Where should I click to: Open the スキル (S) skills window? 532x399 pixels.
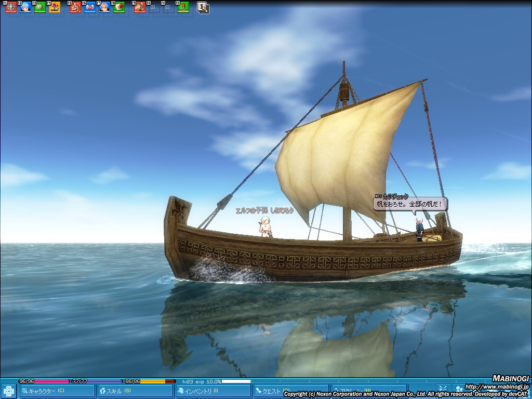(x=135, y=391)
